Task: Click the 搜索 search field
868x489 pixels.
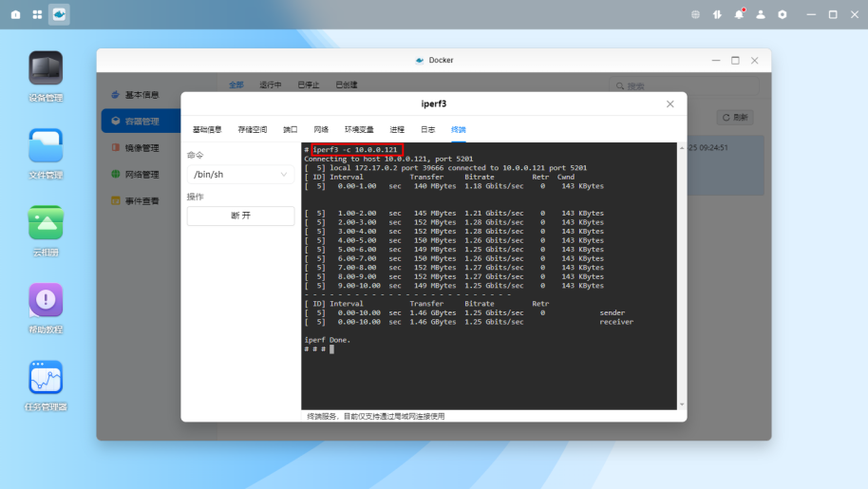Action: coord(684,86)
